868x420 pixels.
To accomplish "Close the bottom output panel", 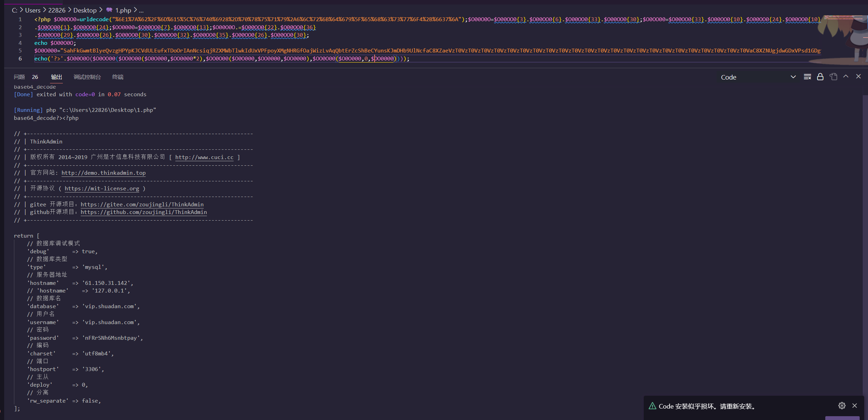I will [x=858, y=76].
